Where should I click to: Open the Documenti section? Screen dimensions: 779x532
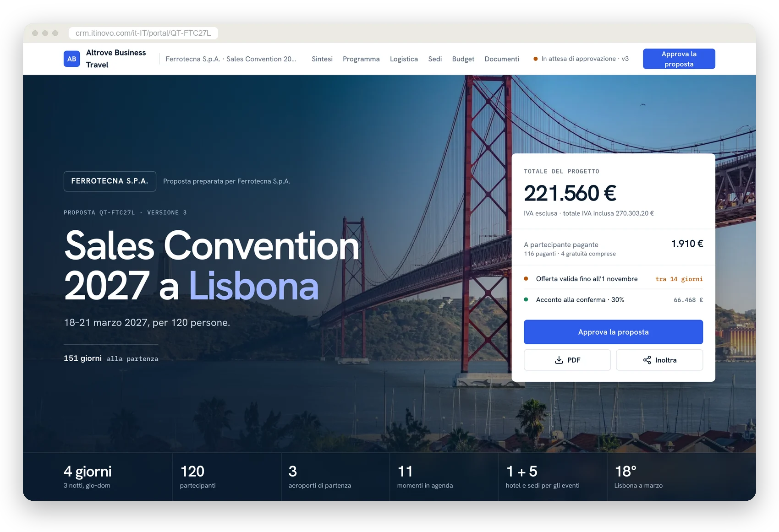[x=502, y=59]
